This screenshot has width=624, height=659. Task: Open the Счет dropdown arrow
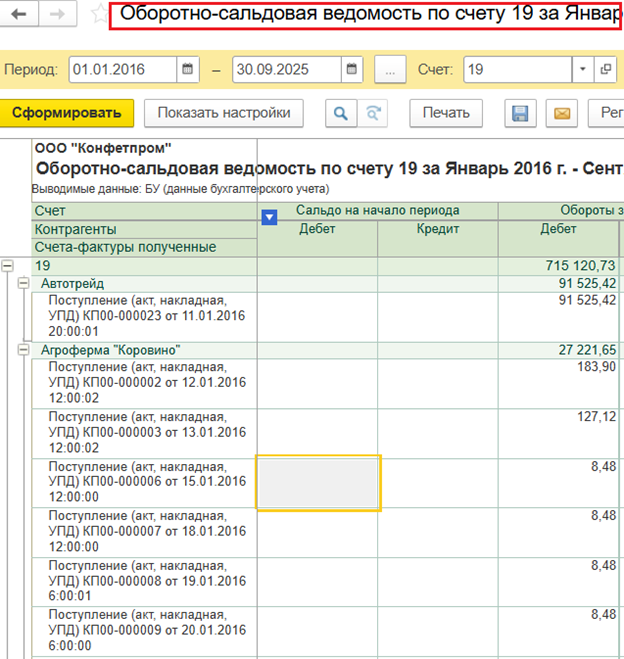point(583,69)
